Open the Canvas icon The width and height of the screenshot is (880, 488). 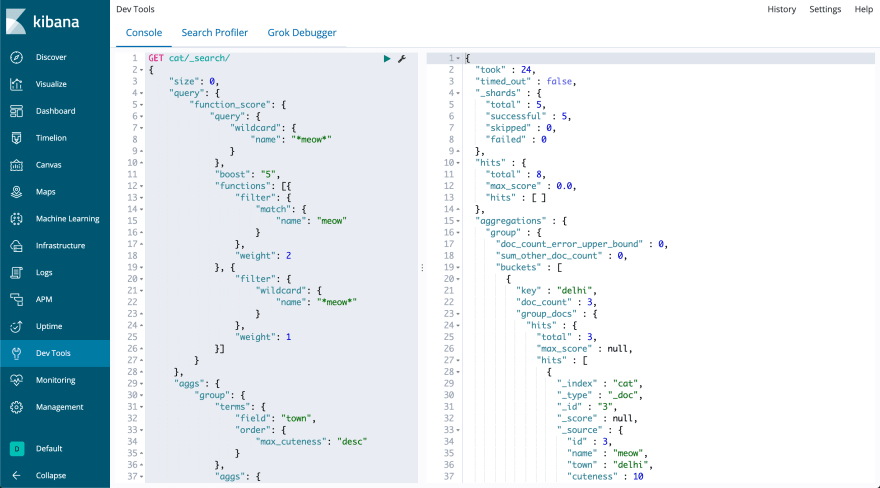[x=16, y=165]
